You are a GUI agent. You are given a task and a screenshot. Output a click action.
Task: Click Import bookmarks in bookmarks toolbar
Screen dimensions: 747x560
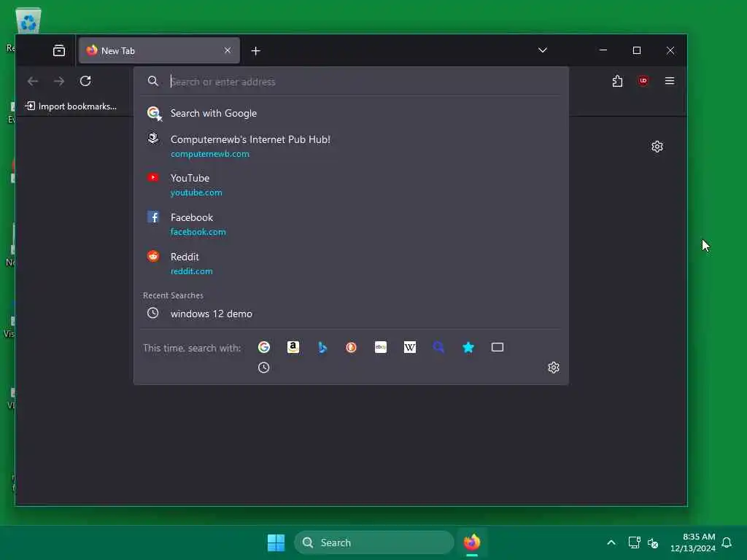click(x=71, y=106)
